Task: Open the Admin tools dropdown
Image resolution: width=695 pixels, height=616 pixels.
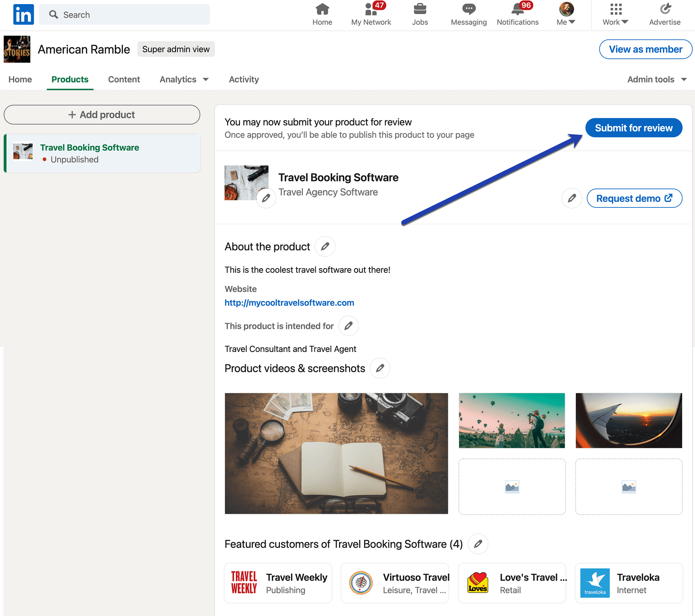Action: click(x=656, y=79)
